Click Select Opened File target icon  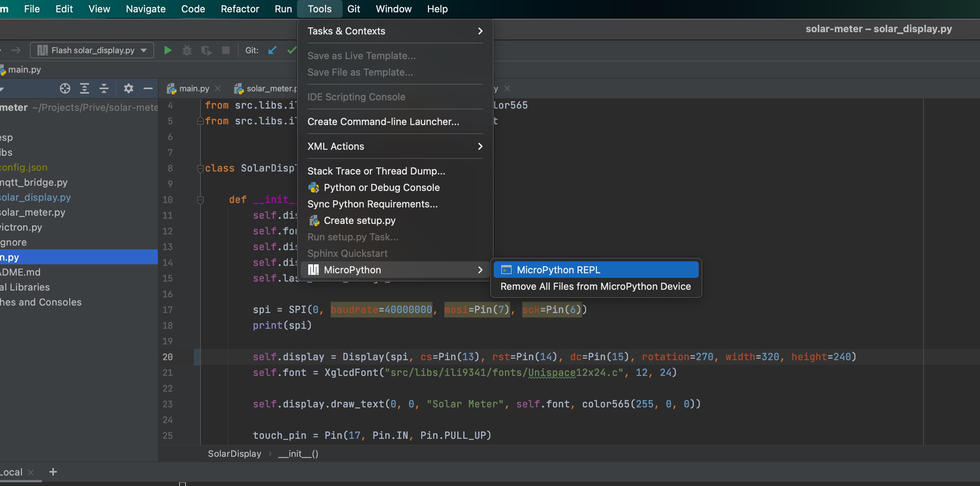[x=65, y=88]
